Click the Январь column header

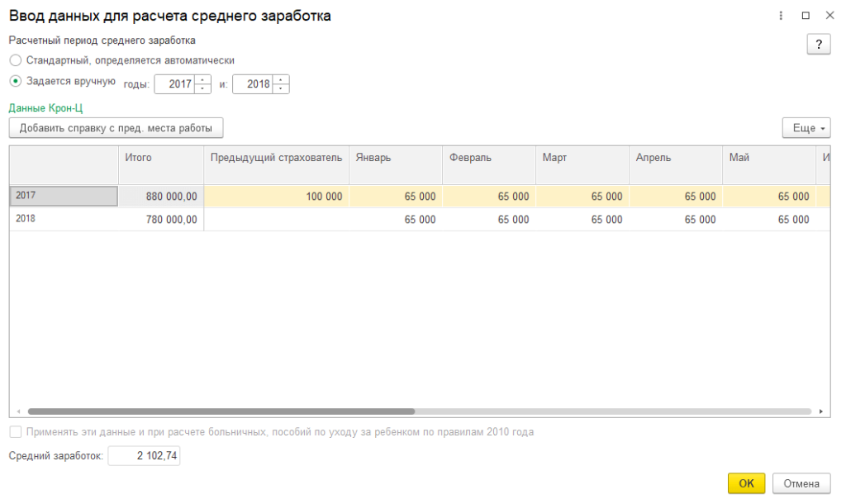(x=395, y=164)
